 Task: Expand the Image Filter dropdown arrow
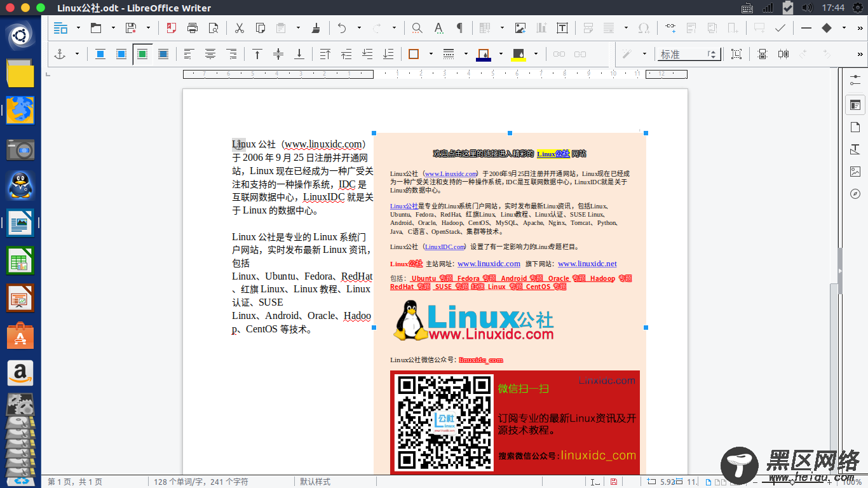(x=644, y=55)
